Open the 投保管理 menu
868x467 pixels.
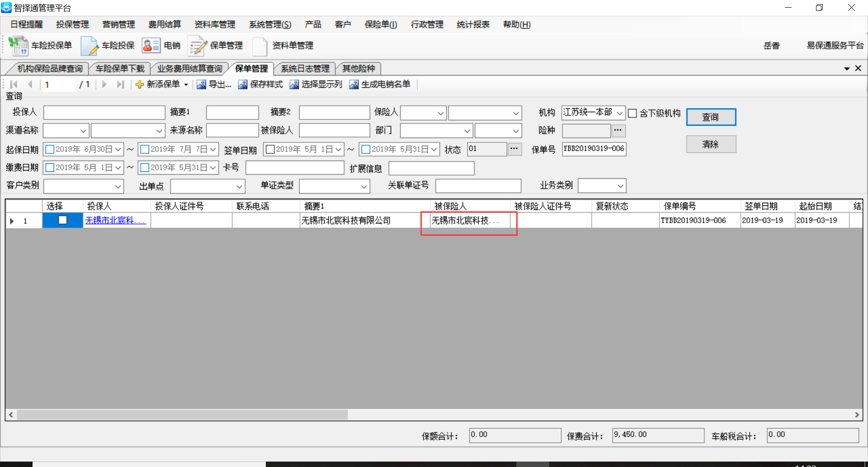(x=72, y=24)
